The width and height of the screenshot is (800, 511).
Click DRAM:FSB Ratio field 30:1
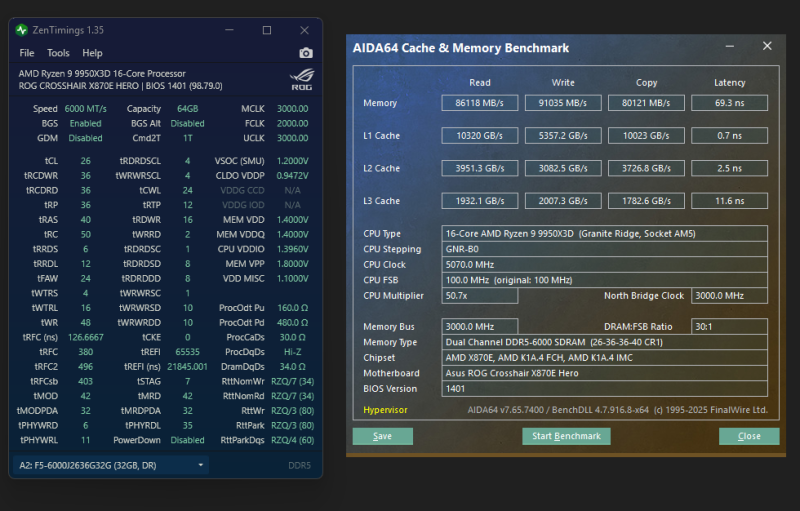(x=730, y=326)
